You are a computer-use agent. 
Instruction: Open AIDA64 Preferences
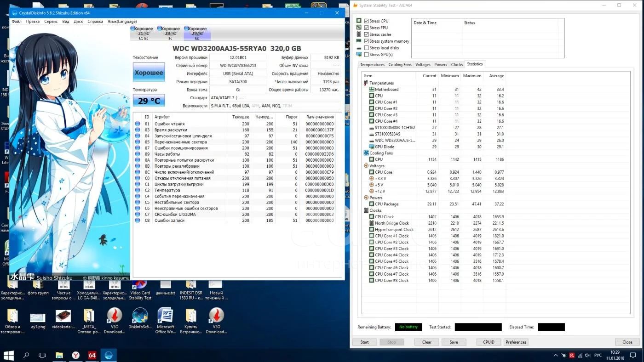(x=516, y=342)
